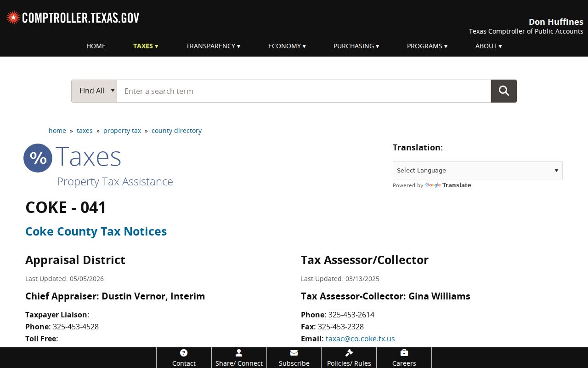Click the COKE - 041 heading
The width and height of the screenshot is (588, 368).
coord(66,207)
